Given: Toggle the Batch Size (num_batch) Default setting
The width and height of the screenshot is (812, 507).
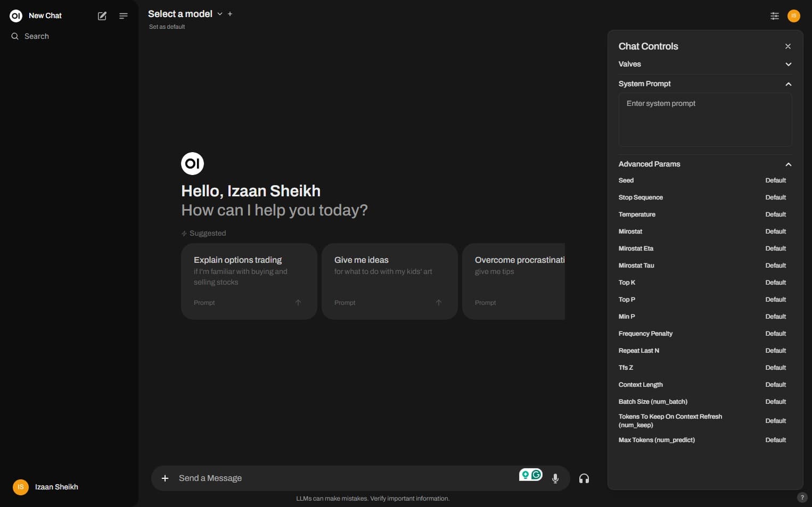Looking at the screenshot, I should click(776, 402).
